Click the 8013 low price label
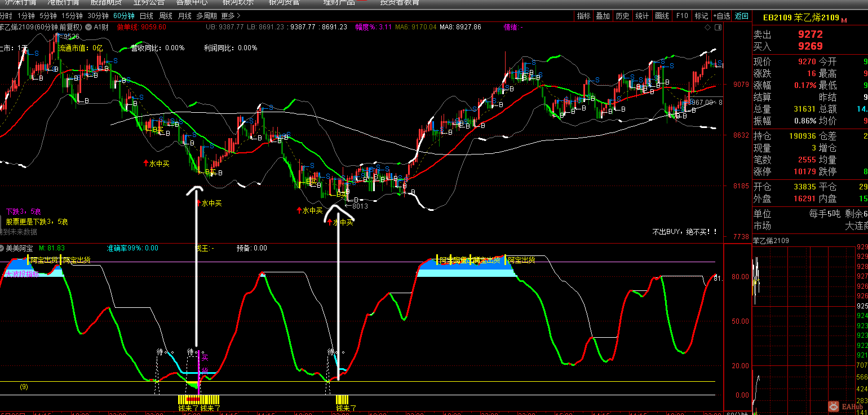Image resolution: width=868 pixels, height=415 pixels. click(360, 206)
